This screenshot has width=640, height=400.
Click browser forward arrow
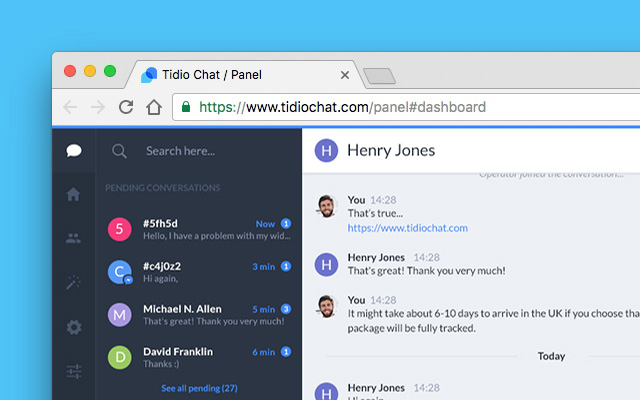(98, 107)
